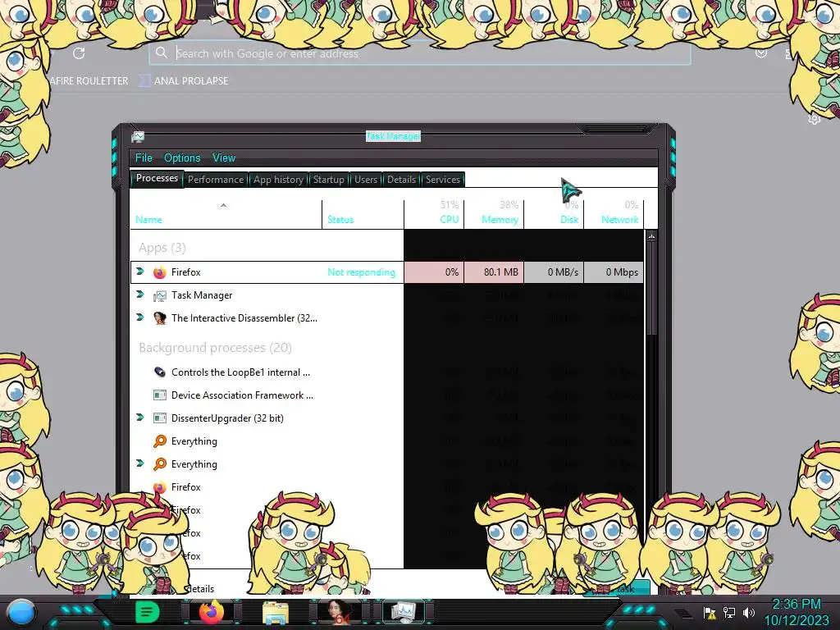Click the Firefox 0% CPU cell
Screen dimensions: 840x630
point(433,272)
